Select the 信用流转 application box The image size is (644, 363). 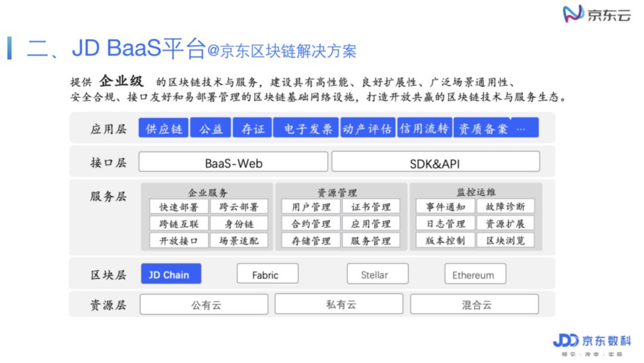[425, 128]
